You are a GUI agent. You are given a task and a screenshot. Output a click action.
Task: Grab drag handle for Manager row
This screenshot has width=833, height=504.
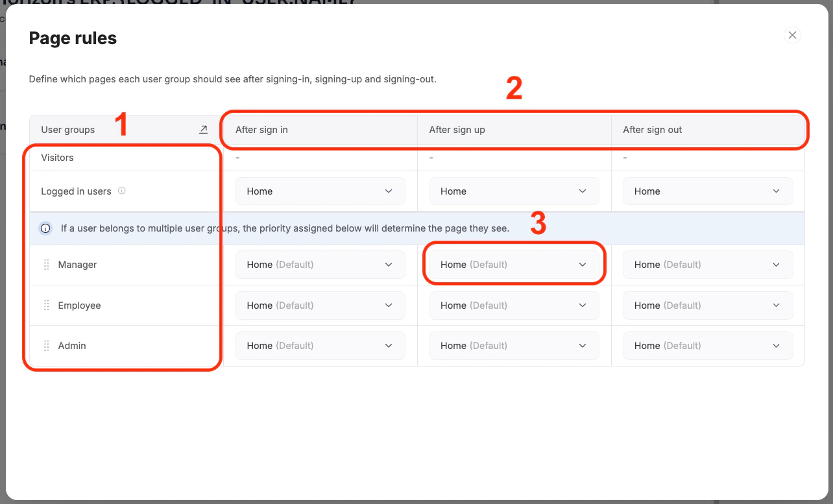[46, 265]
